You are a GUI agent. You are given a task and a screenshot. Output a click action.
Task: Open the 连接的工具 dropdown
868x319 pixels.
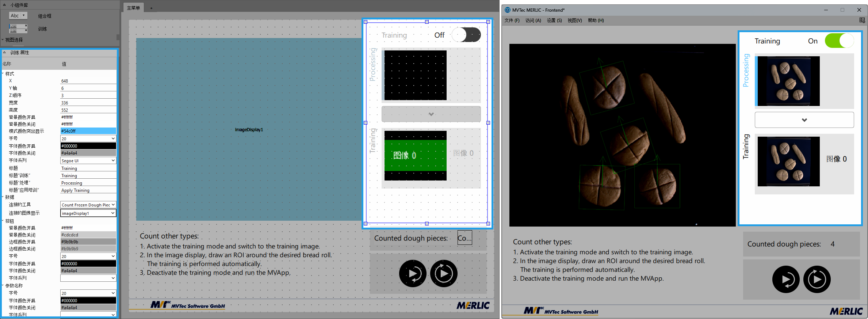(88, 205)
